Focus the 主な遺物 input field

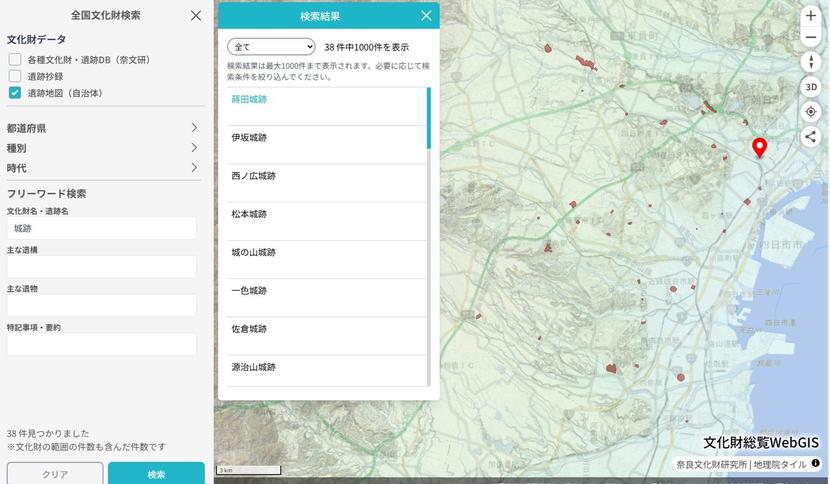pos(102,306)
